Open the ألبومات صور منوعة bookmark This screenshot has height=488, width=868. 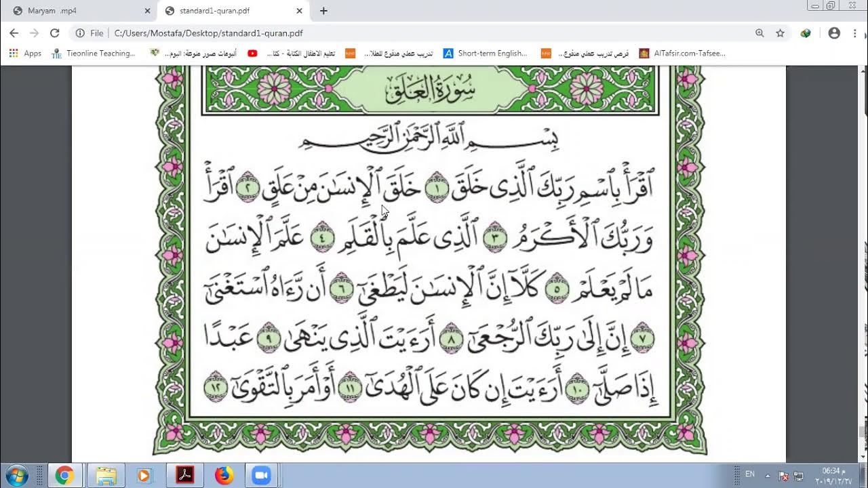coord(193,53)
